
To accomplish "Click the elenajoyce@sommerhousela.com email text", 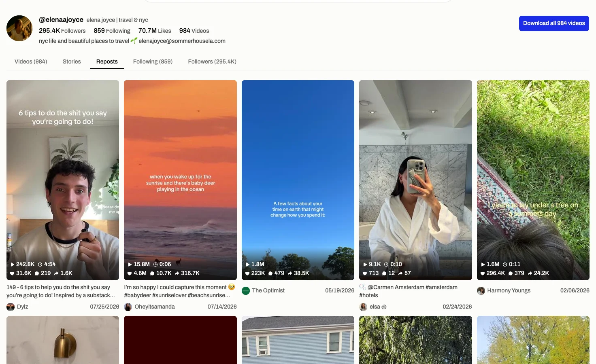I will point(182,41).
